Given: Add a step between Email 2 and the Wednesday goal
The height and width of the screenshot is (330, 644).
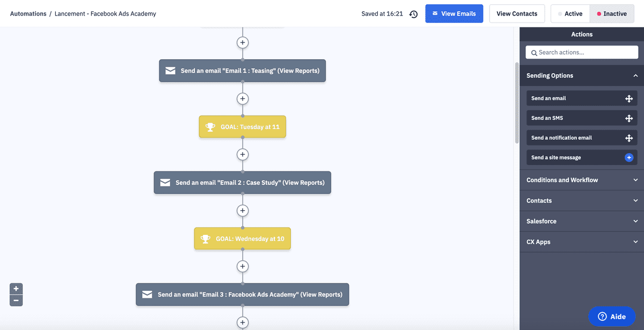Looking at the screenshot, I should [243, 210].
